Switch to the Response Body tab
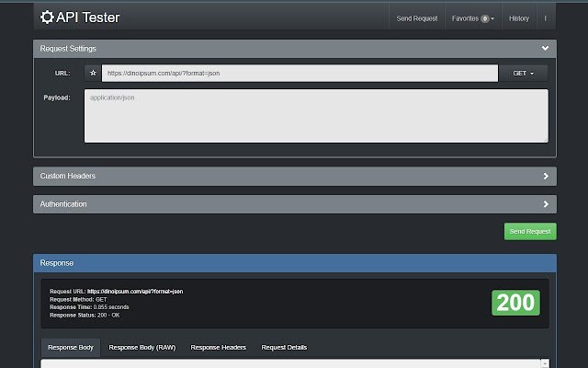 point(71,348)
